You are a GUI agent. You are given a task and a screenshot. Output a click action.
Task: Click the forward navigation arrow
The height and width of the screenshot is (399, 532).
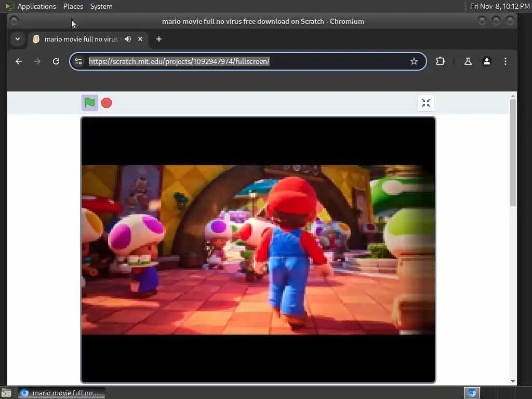pyautogui.click(x=37, y=61)
